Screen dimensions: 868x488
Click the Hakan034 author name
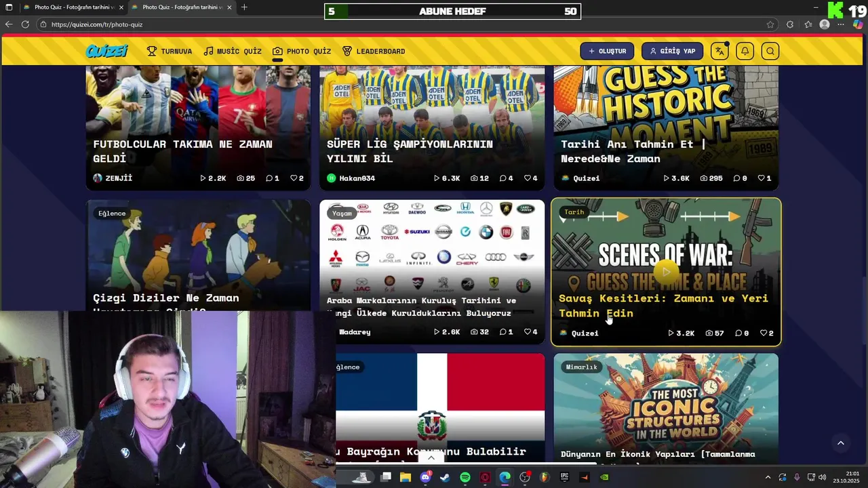[357, 178]
